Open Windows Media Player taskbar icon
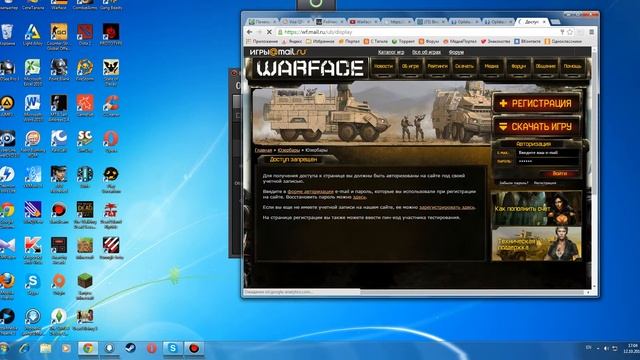 click(x=66, y=349)
